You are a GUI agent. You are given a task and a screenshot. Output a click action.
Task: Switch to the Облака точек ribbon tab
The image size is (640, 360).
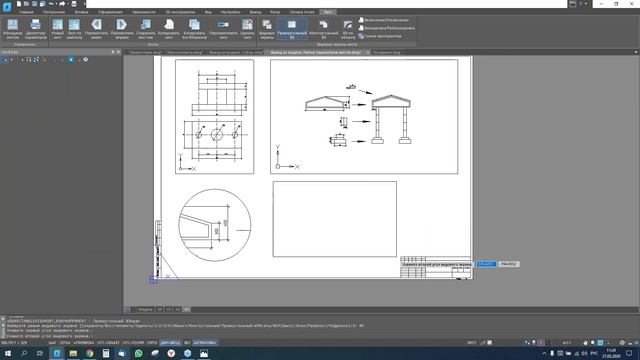302,12
